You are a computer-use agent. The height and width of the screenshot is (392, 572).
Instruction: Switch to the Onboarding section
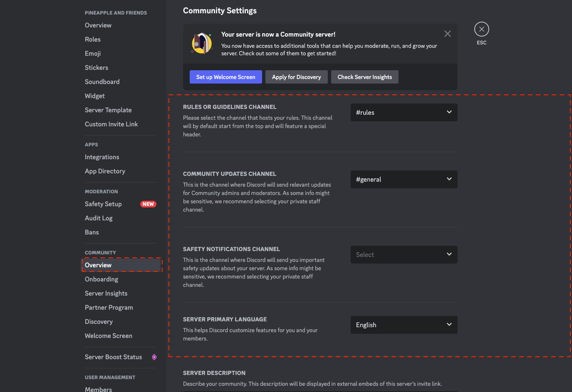[x=101, y=279]
